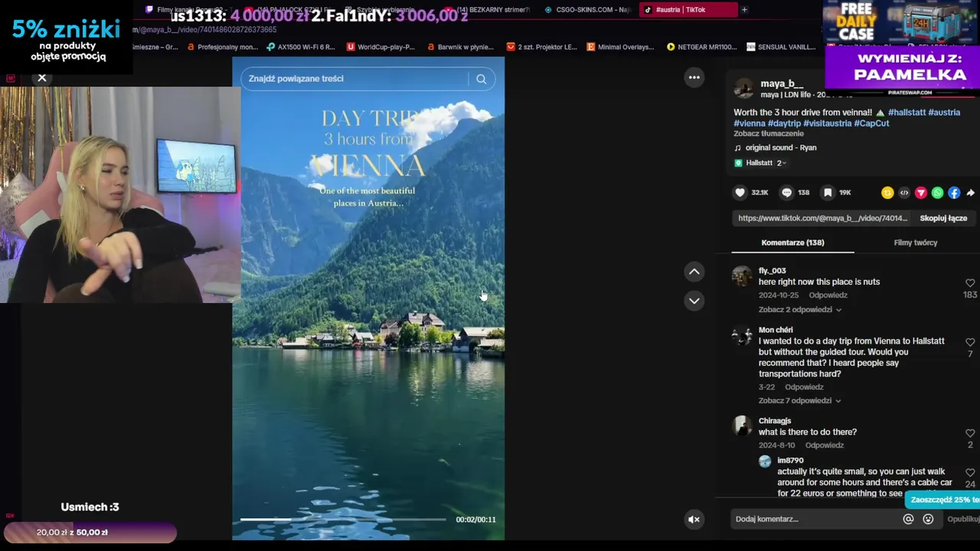Open '2 szt. Projektor LE...' bookmark

point(541,47)
